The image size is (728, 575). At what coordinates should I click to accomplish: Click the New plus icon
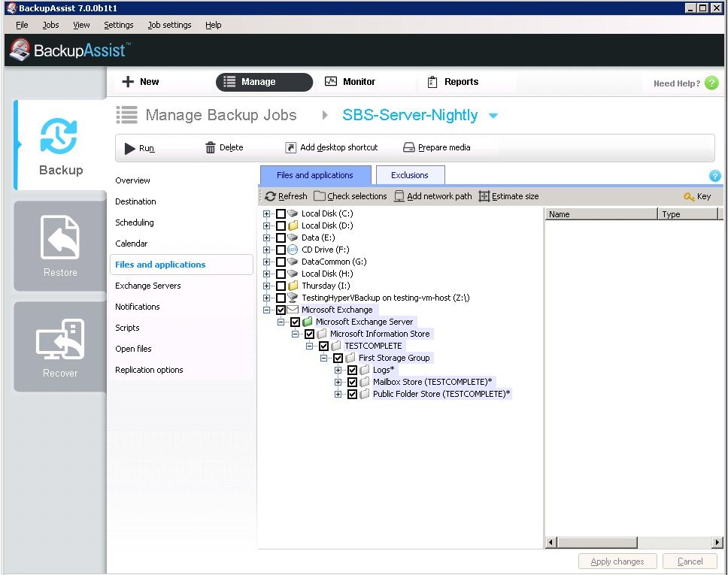click(x=128, y=82)
